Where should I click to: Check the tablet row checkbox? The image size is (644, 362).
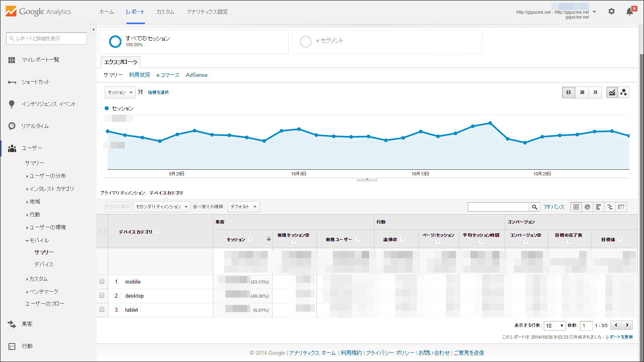pos(102,310)
